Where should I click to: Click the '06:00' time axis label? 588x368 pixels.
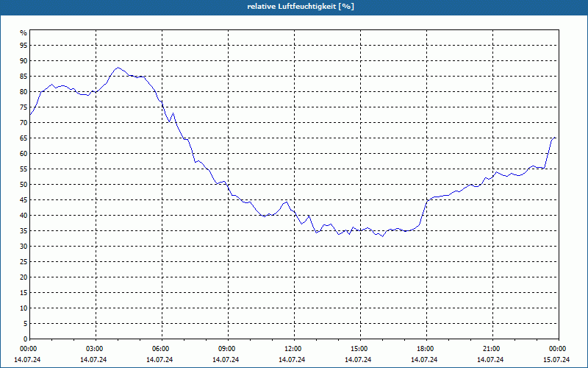click(159, 349)
